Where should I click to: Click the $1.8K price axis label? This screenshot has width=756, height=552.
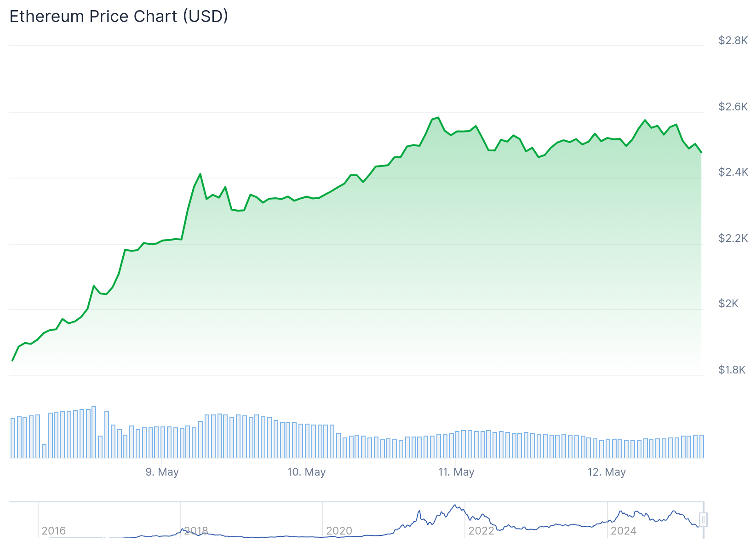(732, 370)
